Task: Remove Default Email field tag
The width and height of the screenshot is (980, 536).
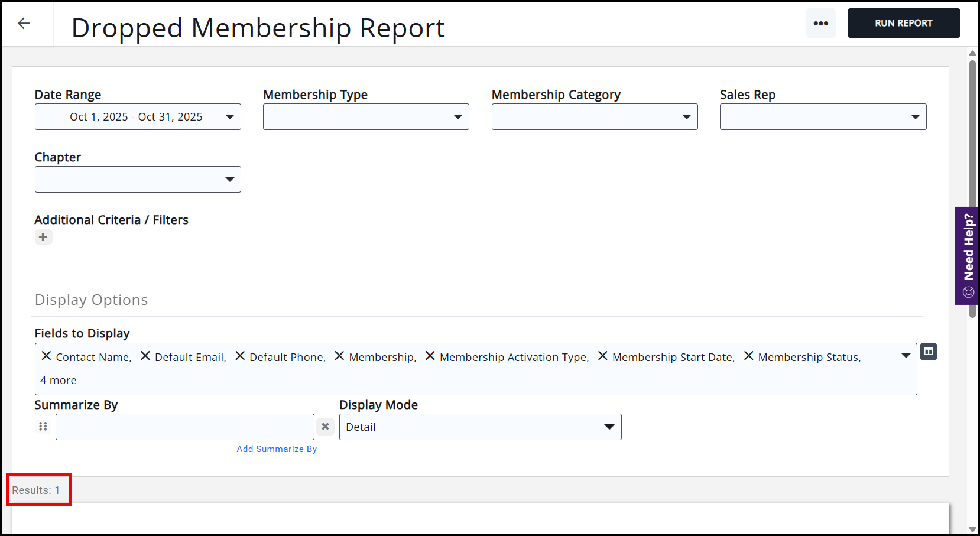Action: pos(145,356)
